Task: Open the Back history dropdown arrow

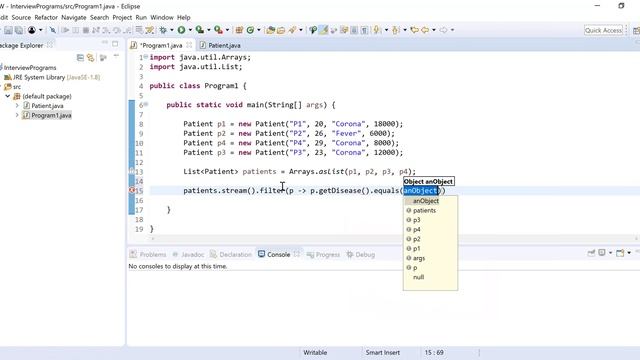Action: pyautogui.click(x=434, y=30)
